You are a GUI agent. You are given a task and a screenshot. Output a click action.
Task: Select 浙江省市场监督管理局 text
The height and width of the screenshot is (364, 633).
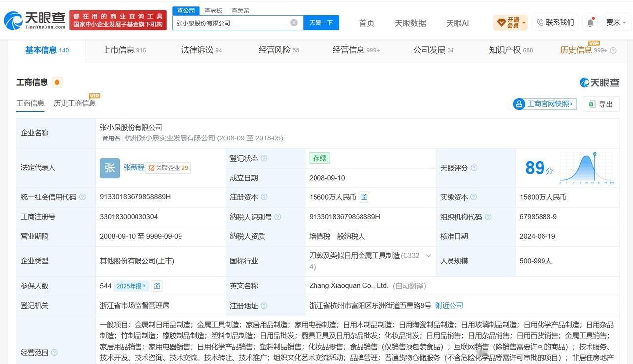pyautogui.click(x=135, y=306)
